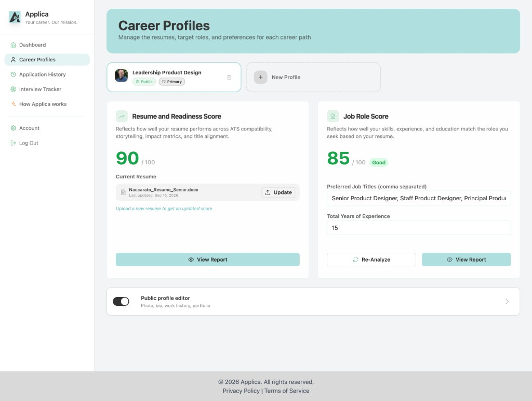Image resolution: width=532 pixels, height=401 pixels.
Task: Click the Applica logo icon
Action: (x=15, y=17)
